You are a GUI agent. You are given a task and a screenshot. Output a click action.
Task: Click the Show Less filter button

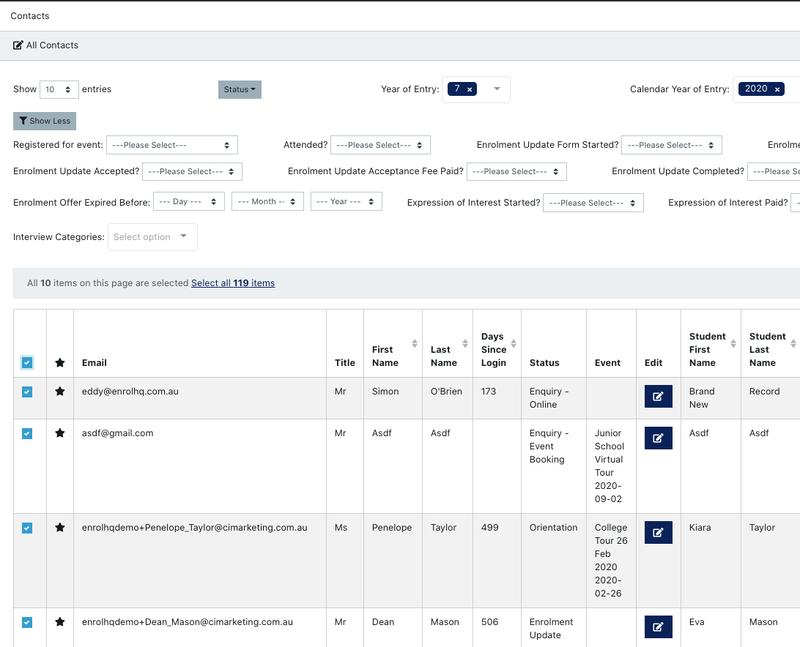tap(45, 121)
